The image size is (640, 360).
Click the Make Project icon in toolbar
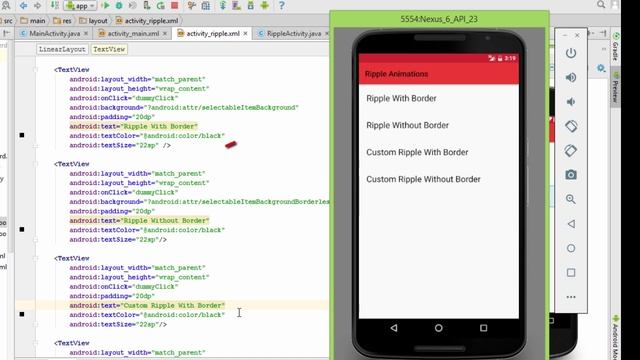[54, 5]
